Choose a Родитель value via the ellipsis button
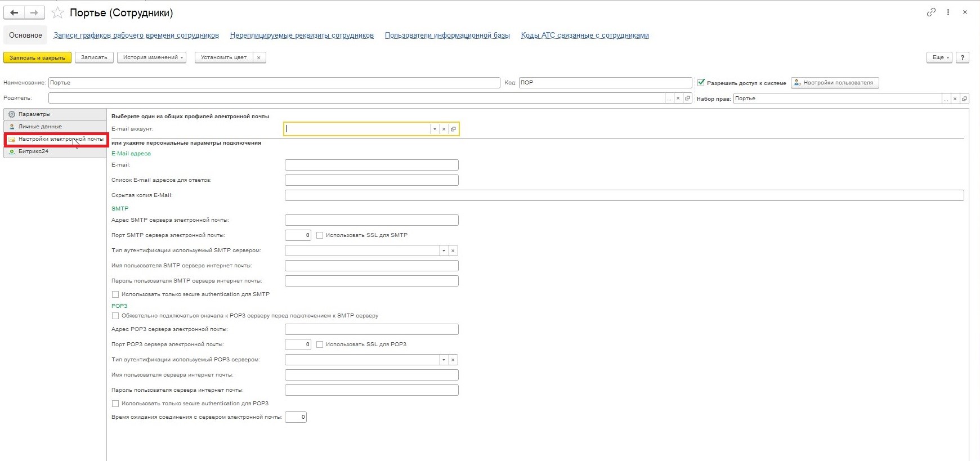The height and width of the screenshot is (461, 980). 669,99
